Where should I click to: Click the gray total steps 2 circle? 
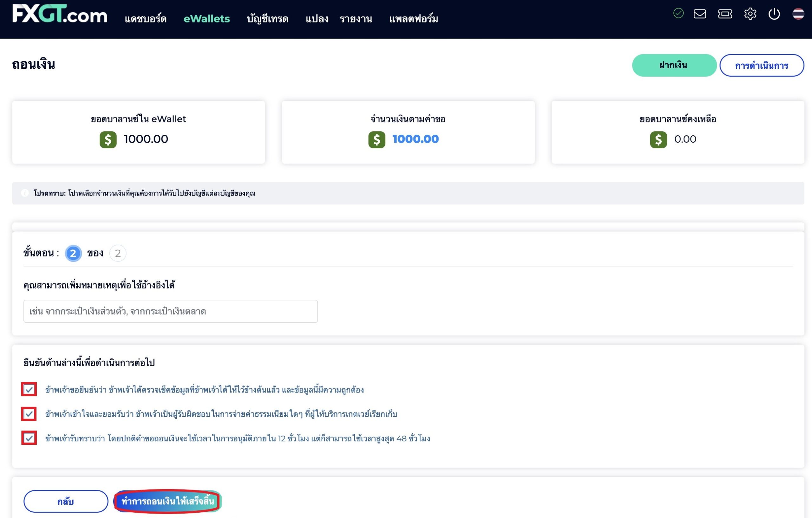pos(118,253)
